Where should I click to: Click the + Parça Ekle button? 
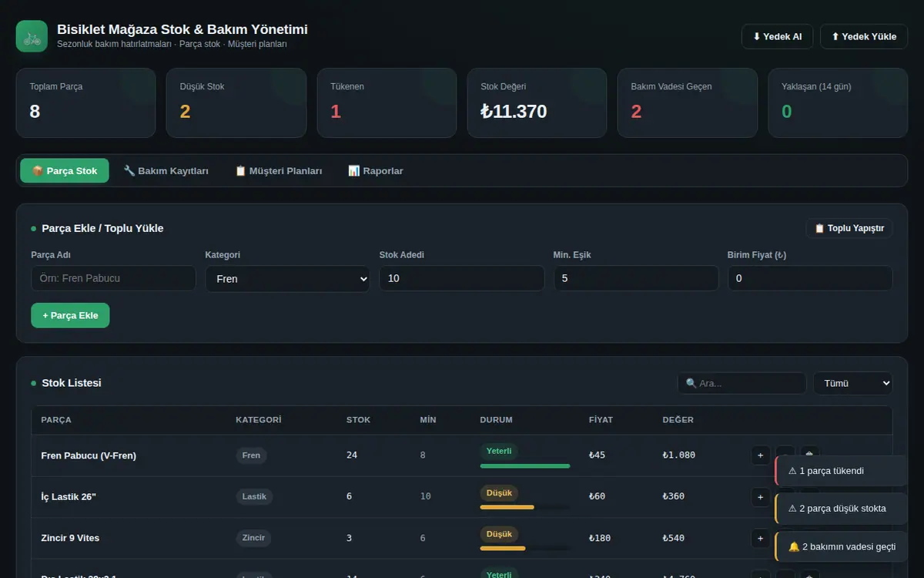(70, 315)
